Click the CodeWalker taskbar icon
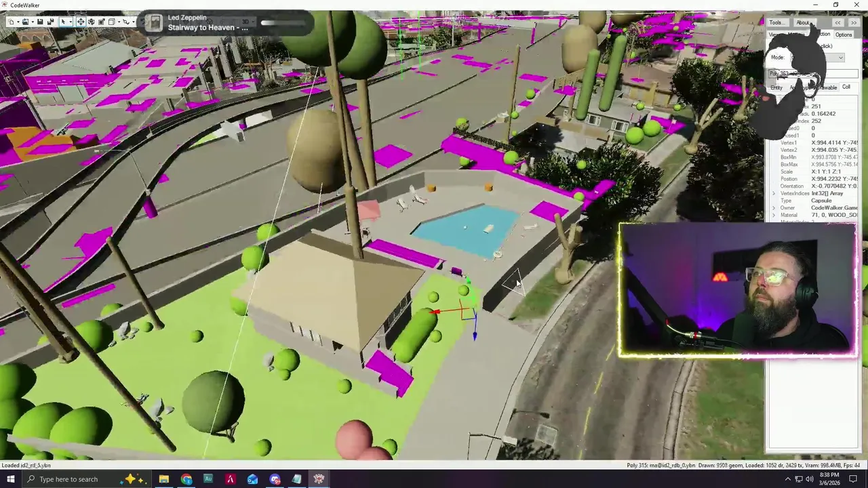 coord(319,479)
